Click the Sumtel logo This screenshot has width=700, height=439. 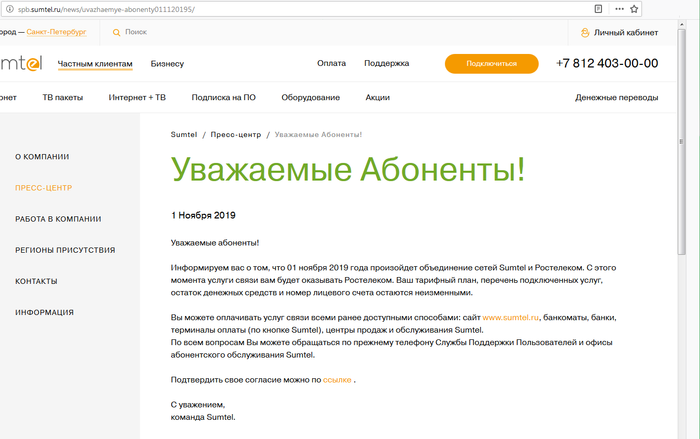coord(20,64)
